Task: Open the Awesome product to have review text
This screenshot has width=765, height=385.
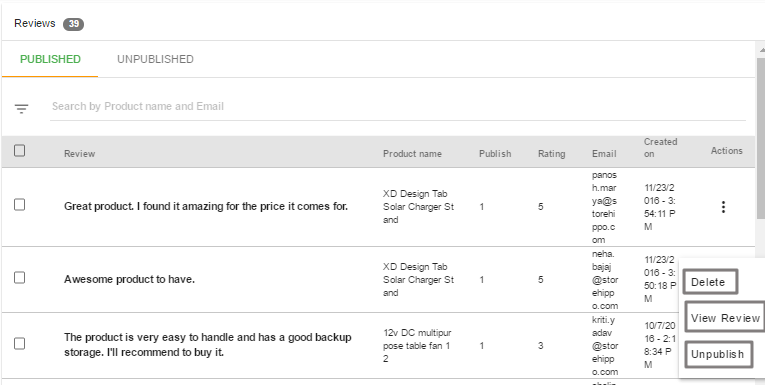Action: click(x=129, y=279)
